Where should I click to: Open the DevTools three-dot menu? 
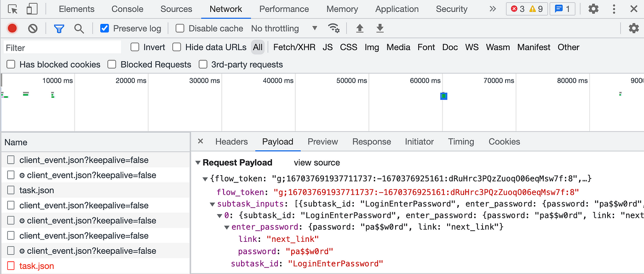point(614,9)
